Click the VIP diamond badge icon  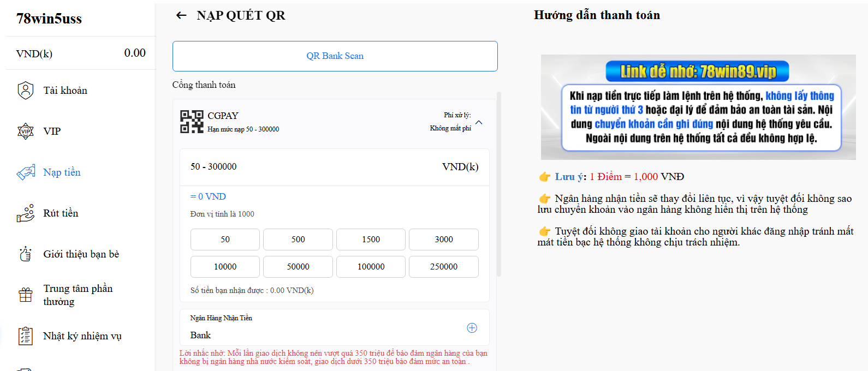26,131
